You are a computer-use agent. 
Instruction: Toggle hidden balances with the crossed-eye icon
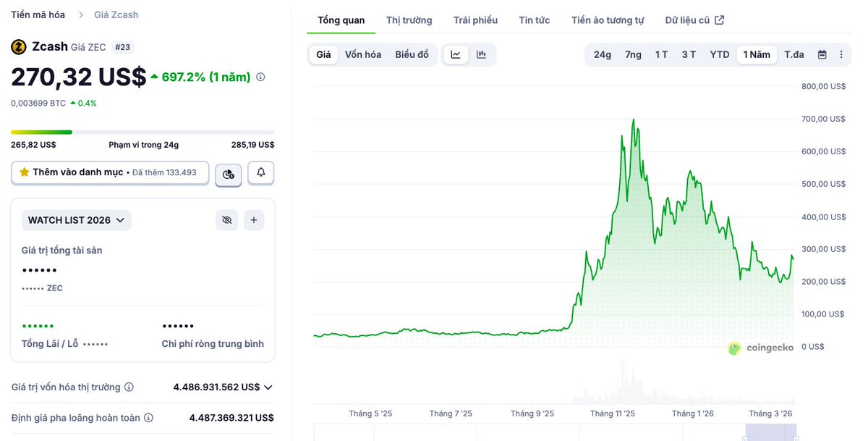227,220
